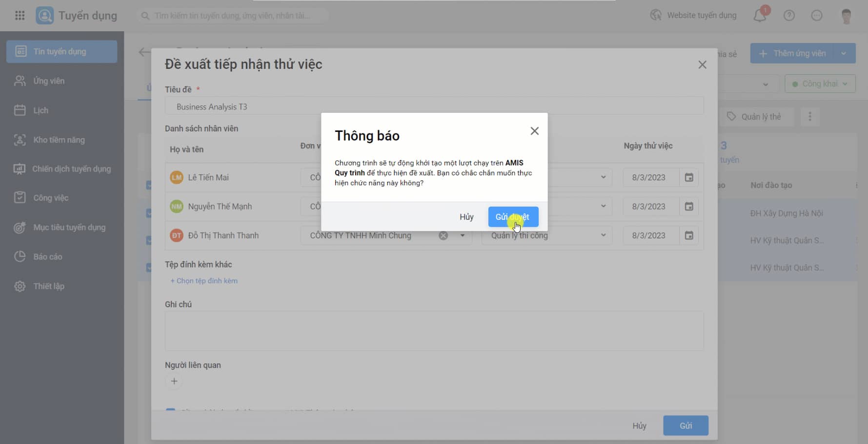Open the user avatar profile
The width and height of the screenshot is (868, 444).
pyautogui.click(x=847, y=16)
